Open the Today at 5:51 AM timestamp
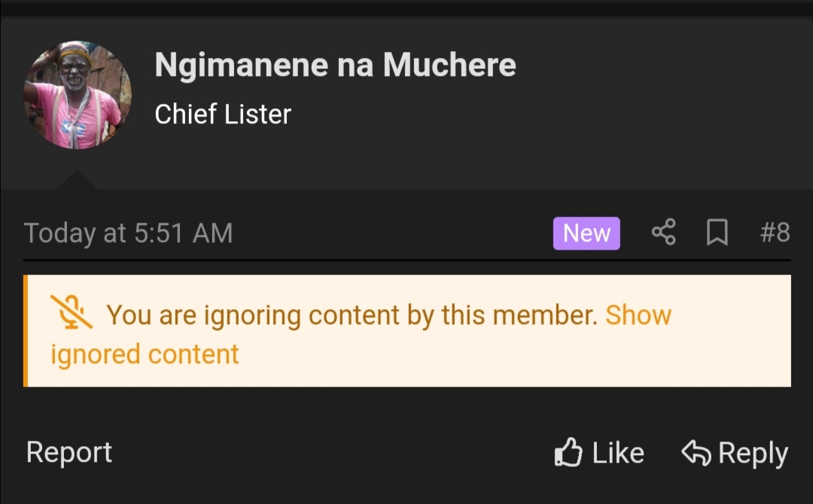Viewport: 813px width, 504px height. [x=128, y=232]
